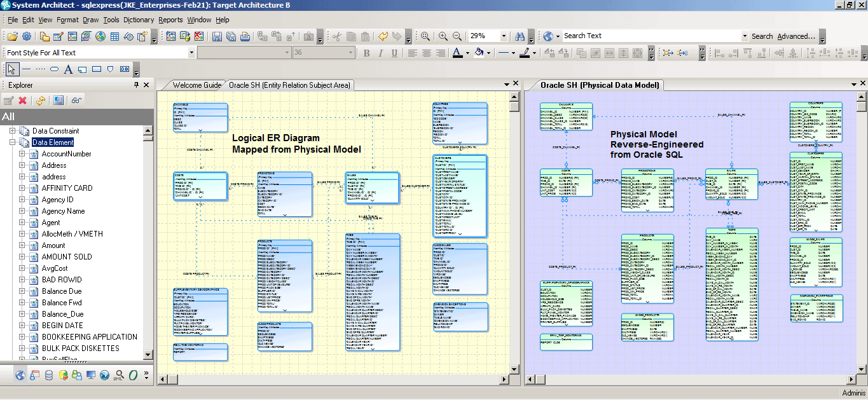The image size is (868, 400).
Task: Click the Advanced... search button
Action: [796, 36]
